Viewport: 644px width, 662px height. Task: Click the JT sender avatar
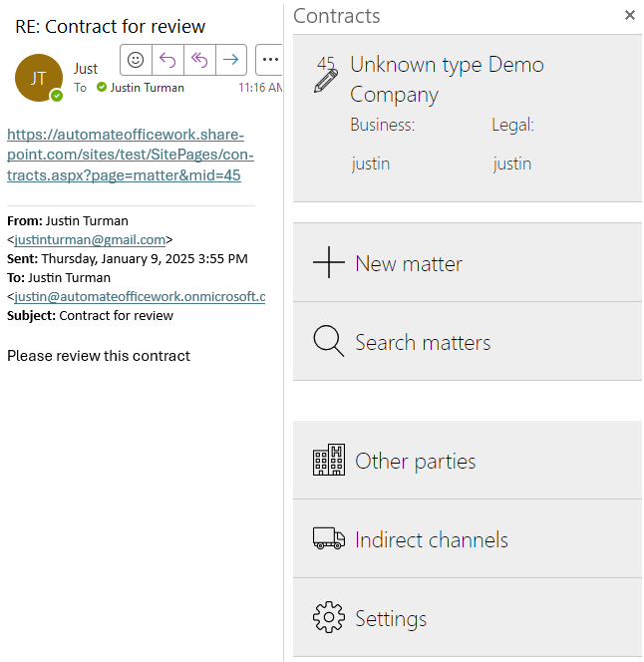(39, 78)
